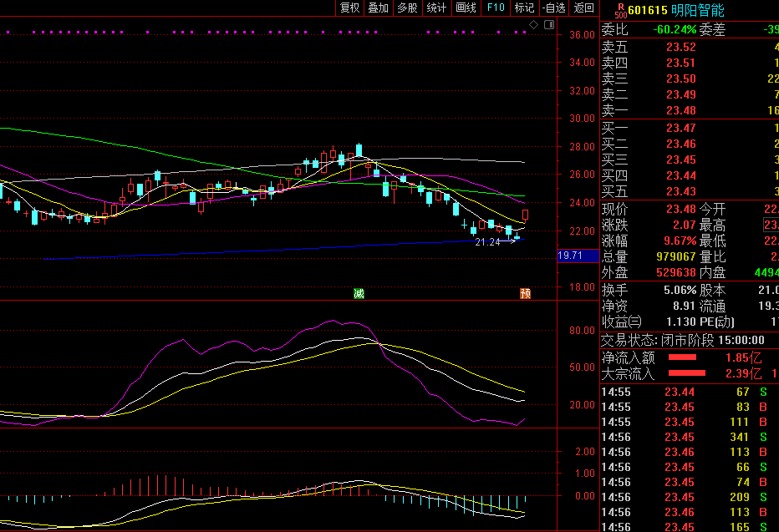Open the 画线 drawing tools

coord(466,8)
